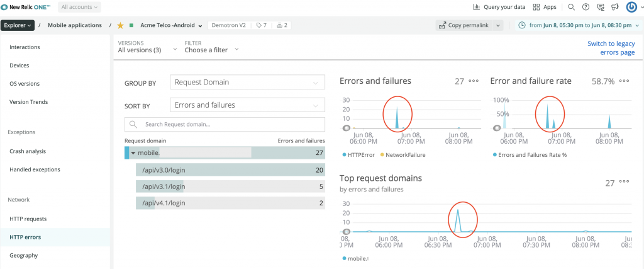
Task: Open the Apps grid icon
Action: pos(536,7)
